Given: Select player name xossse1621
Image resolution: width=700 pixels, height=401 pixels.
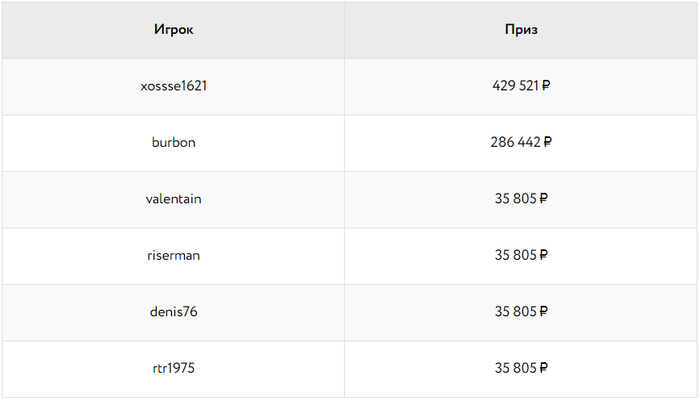Looking at the screenshot, I should click(x=173, y=86).
